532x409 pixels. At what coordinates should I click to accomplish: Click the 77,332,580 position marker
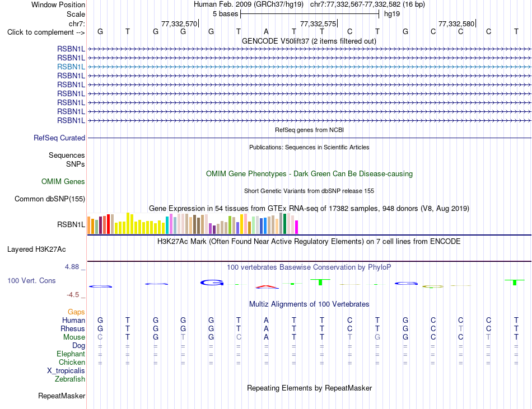(x=456, y=23)
